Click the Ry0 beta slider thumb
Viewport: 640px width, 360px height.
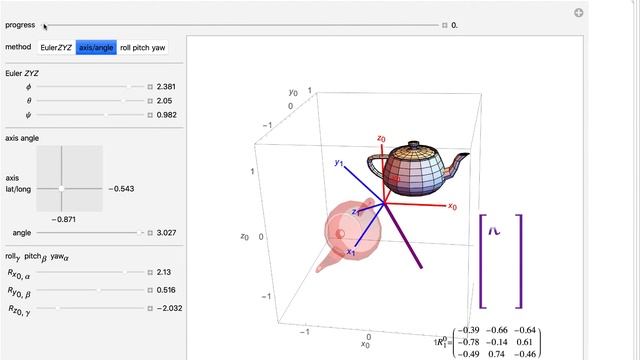click(98, 290)
